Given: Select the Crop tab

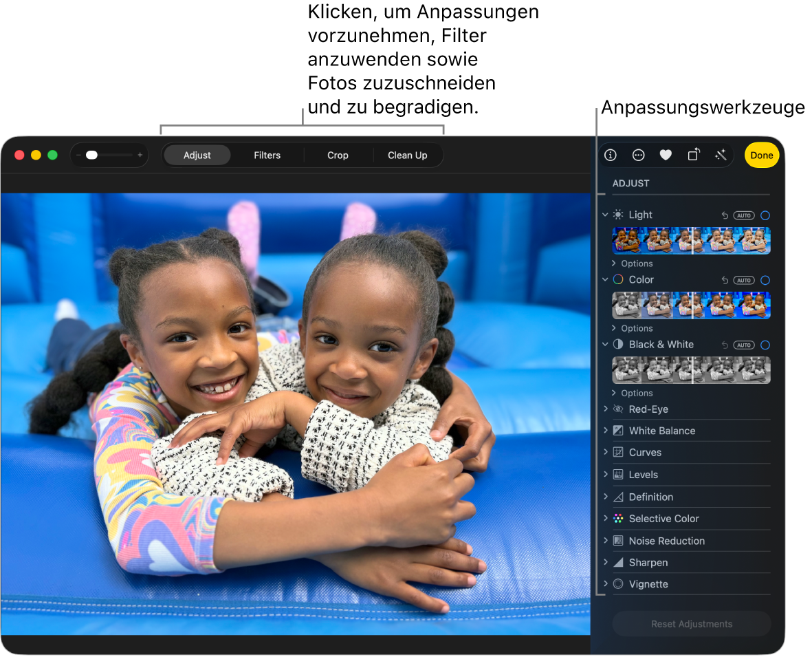Looking at the screenshot, I should (x=338, y=155).
